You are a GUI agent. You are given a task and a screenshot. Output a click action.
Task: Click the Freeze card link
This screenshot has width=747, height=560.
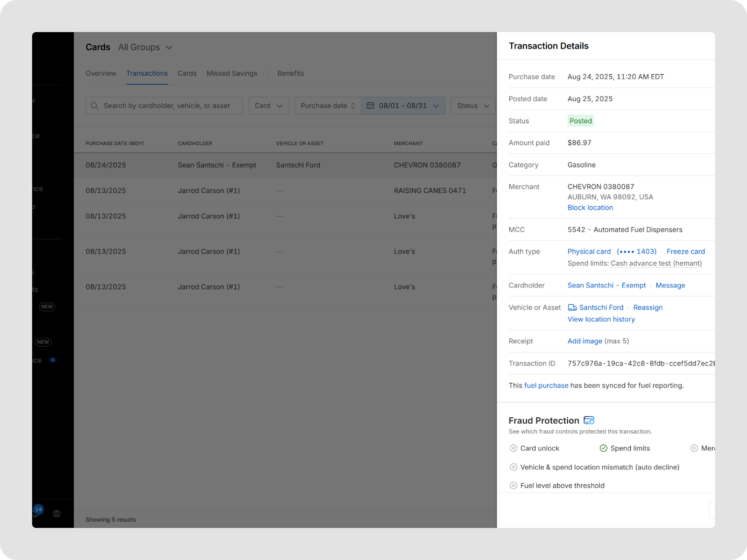(685, 252)
